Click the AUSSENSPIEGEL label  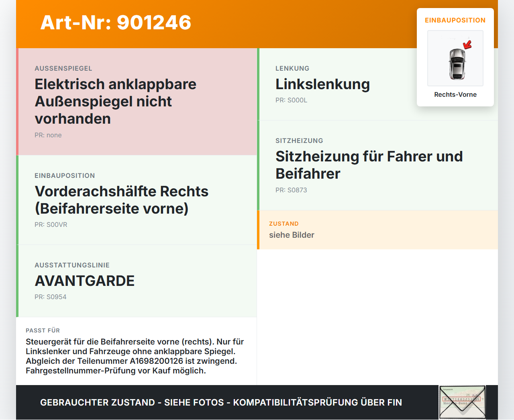pos(63,68)
